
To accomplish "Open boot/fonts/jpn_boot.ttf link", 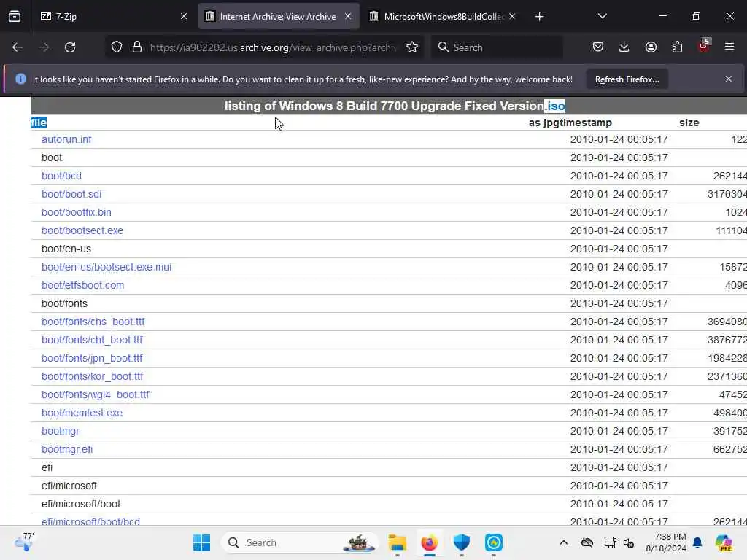I will (x=93, y=358).
